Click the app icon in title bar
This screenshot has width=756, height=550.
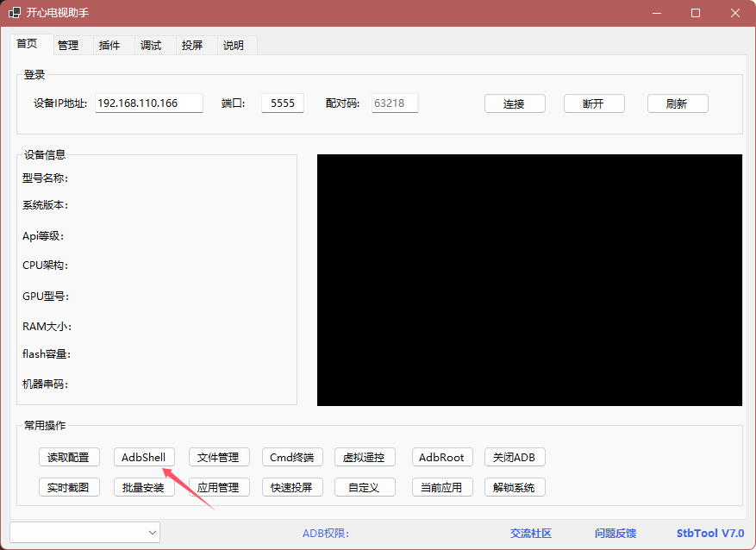point(15,13)
